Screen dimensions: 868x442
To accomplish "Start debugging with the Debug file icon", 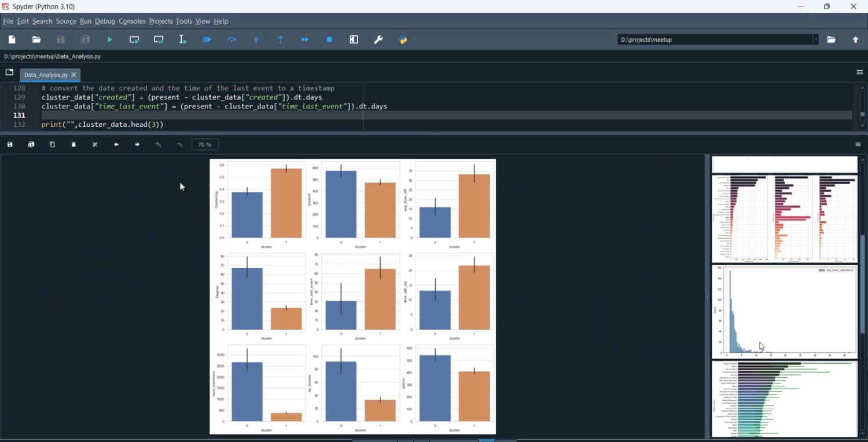I will click(x=207, y=40).
